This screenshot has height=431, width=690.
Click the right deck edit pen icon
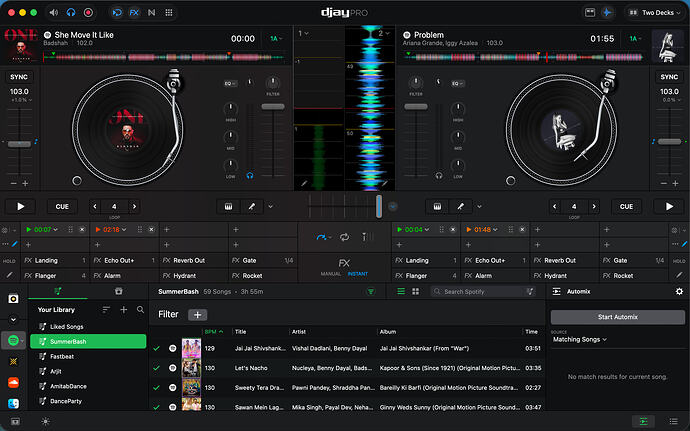click(460, 206)
